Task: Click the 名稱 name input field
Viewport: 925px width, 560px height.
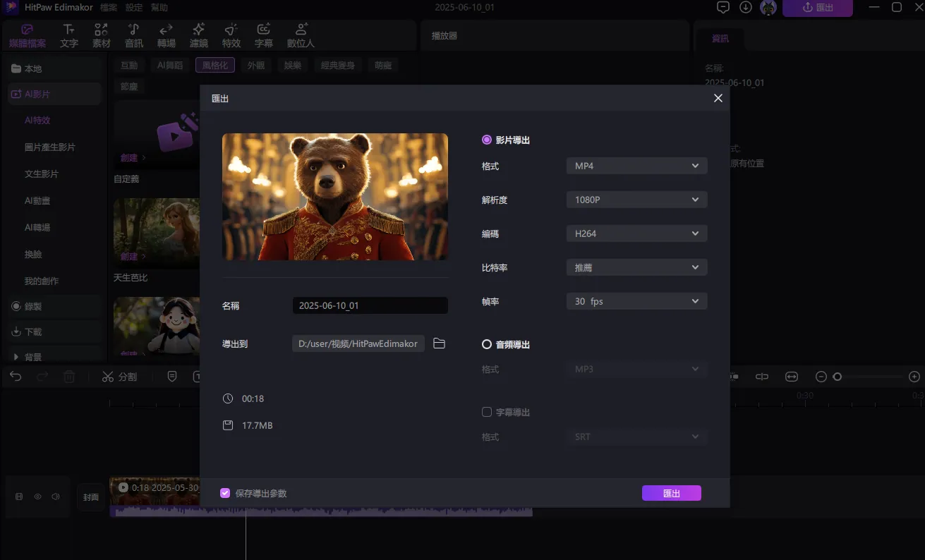Action: coord(370,305)
